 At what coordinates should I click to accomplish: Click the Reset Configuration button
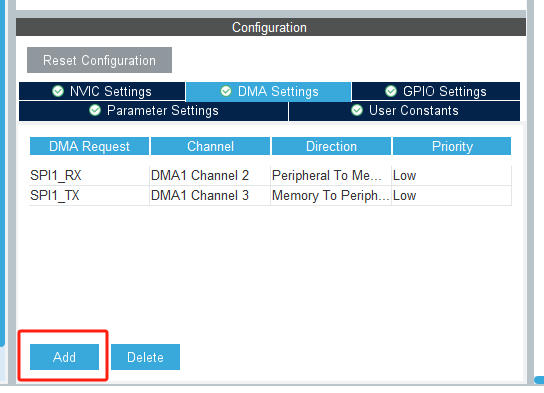coord(99,60)
